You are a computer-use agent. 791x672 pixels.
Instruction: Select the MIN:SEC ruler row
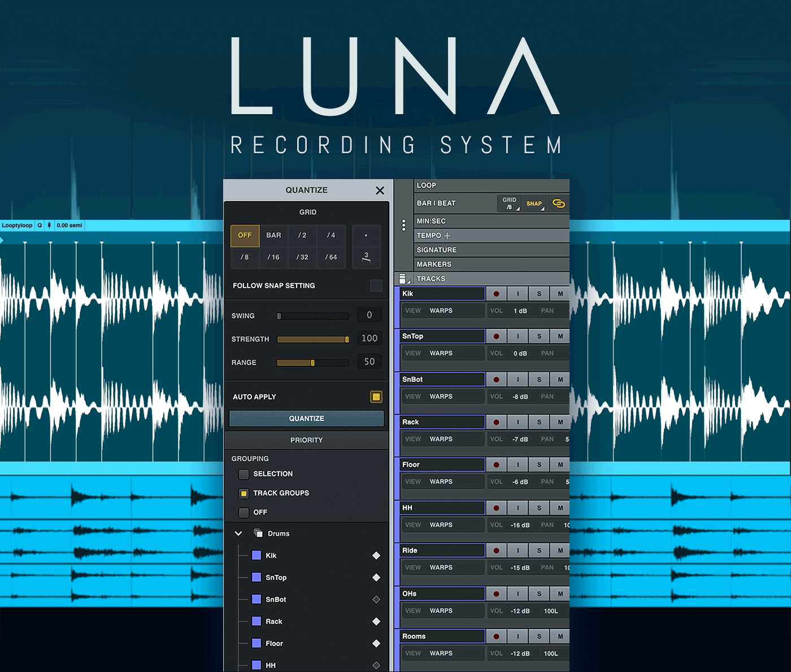[x=492, y=221]
